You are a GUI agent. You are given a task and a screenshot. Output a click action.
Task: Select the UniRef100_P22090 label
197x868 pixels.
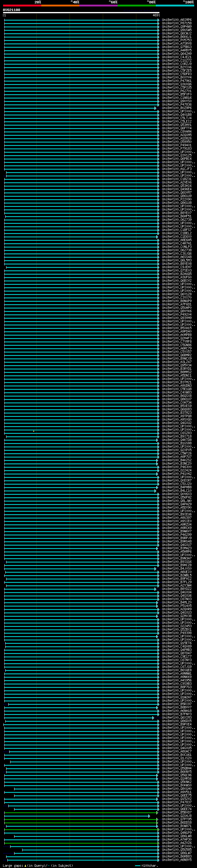pos(177,199)
